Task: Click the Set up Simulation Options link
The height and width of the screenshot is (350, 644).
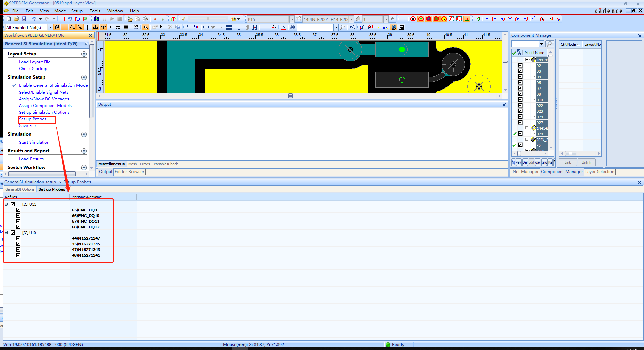Action: tap(44, 112)
